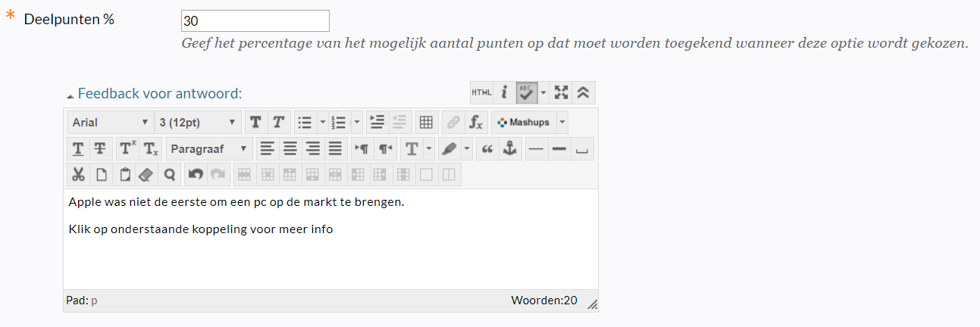
Task: Remove formatting with the eraser
Action: [146, 174]
